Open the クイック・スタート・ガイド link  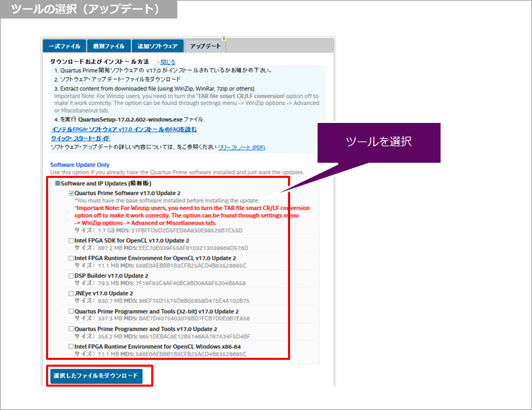tap(80, 138)
